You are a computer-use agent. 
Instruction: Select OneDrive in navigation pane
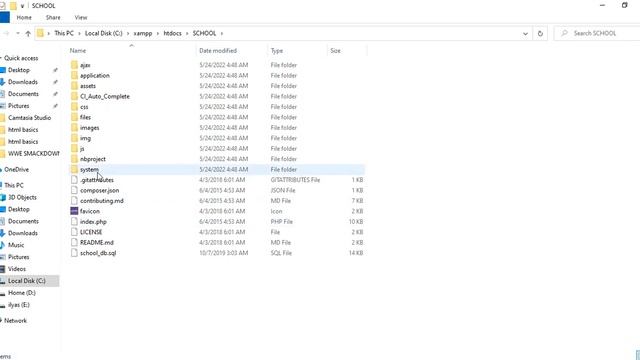pyautogui.click(x=16, y=169)
